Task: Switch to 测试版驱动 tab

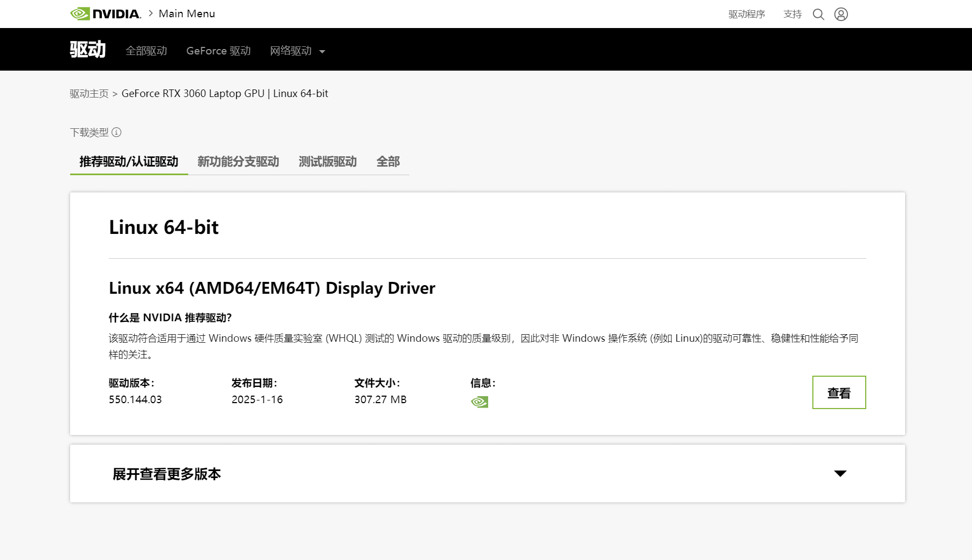Action: [x=328, y=162]
